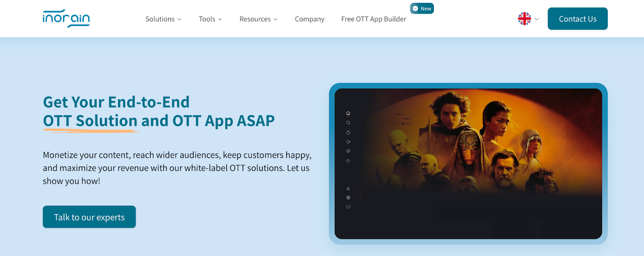Image resolution: width=644 pixels, height=256 pixels.
Task: Click the search magnifier icon in the preview sidebar
Action: click(x=348, y=123)
